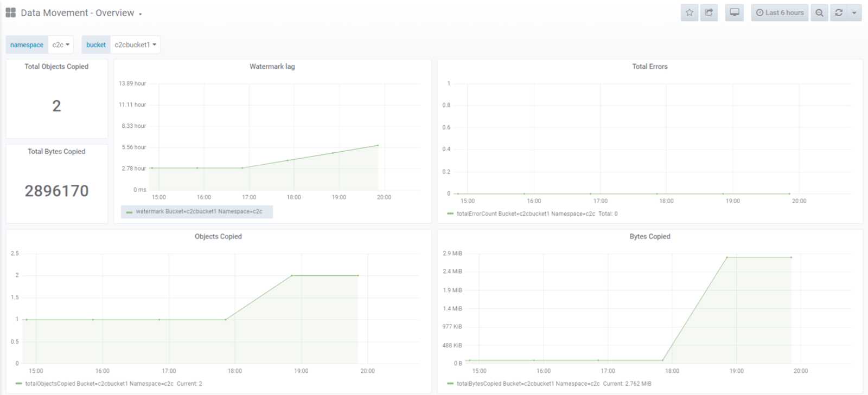Image resolution: width=868 pixels, height=395 pixels.
Task: Toggle the watermark series in the legend
Action: click(x=199, y=212)
